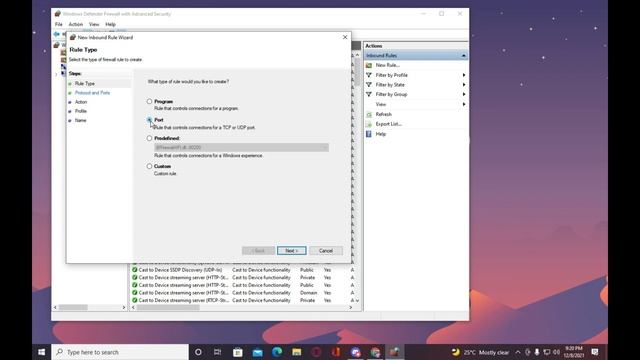Click the rules list horizontal scrollbar
Screen dimensions: 640x360
168,307
